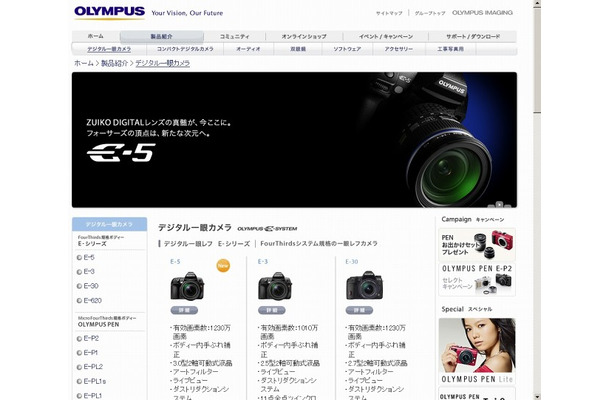Click ホーム in the breadcrumb trail
Screen dimensions: 610x400
[x=84, y=63]
